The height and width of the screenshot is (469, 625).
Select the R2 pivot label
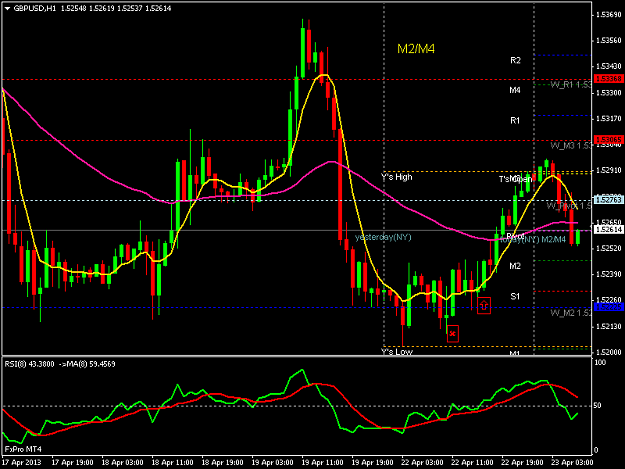pos(515,61)
